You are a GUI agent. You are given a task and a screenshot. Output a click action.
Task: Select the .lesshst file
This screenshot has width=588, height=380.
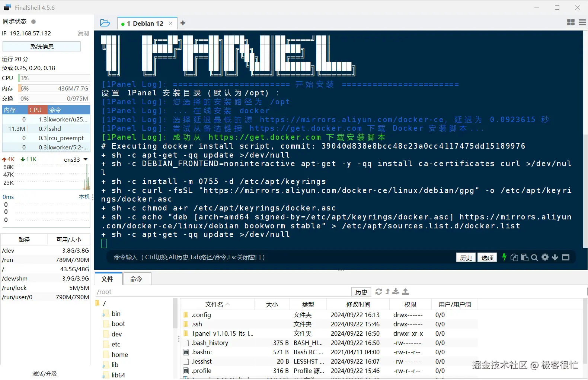pyautogui.click(x=329, y=361)
